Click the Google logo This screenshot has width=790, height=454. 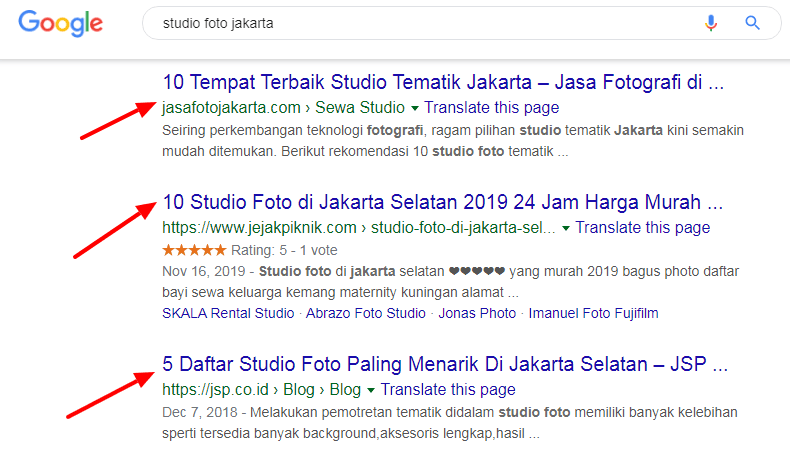click(59, 23)
